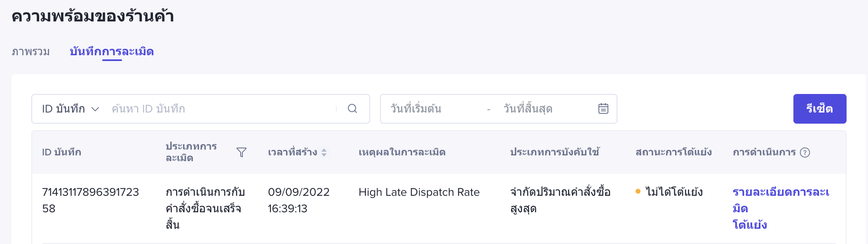Click the orange status dot ไม่ได้โต้แย้ง
The image size is (868, 244).
pyautogui.click(x=638, y=192)
